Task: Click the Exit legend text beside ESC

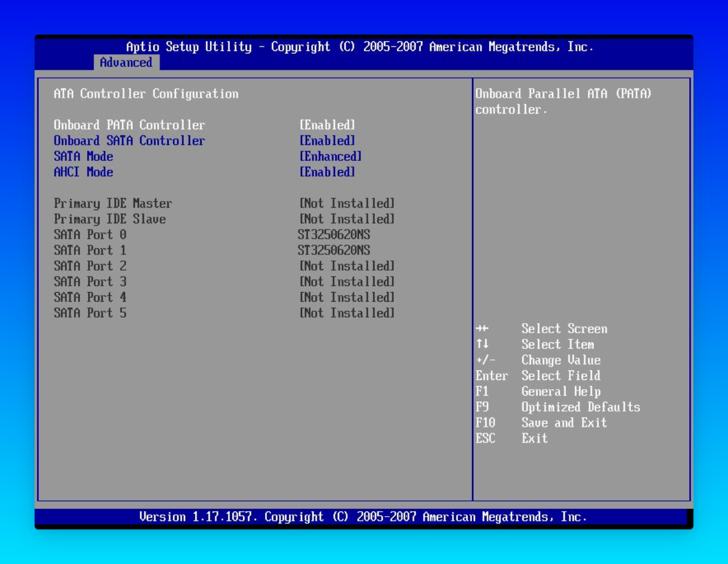Action: tap(534, 438)
